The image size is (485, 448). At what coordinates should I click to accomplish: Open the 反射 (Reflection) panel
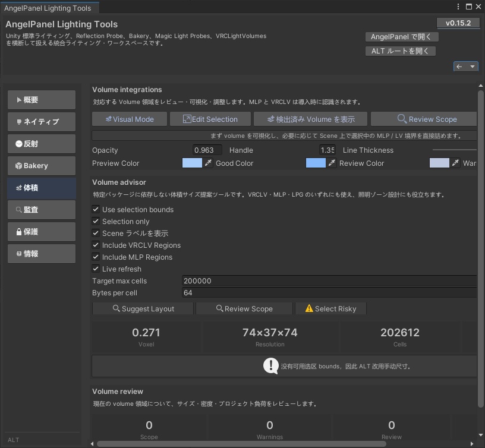[41, 144]
